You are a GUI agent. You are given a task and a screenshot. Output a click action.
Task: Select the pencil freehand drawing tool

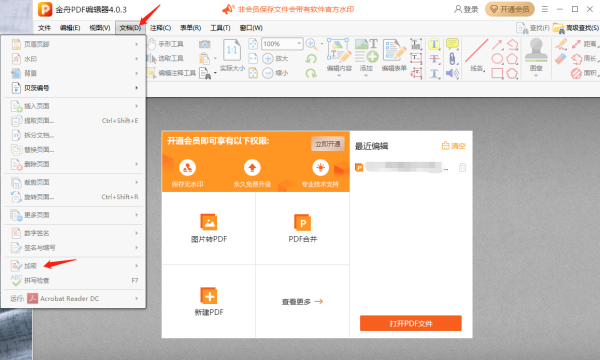coord(561,44)
